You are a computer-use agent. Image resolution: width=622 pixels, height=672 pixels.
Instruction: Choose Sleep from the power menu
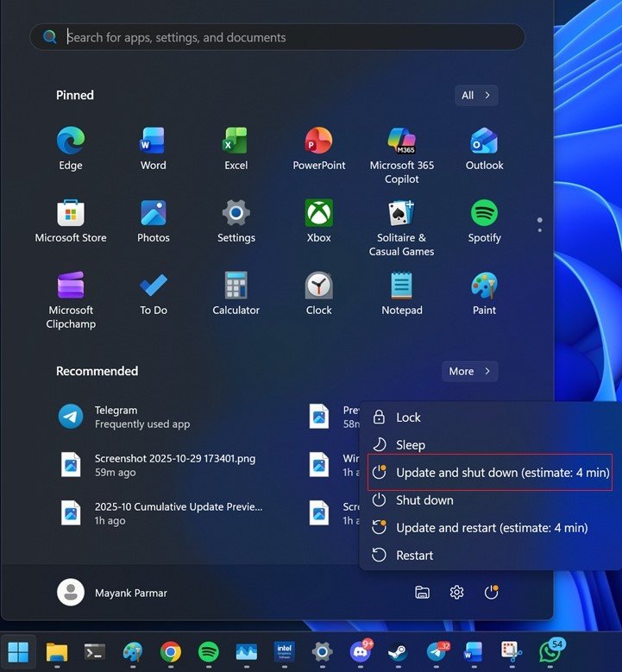coord(410,445)
